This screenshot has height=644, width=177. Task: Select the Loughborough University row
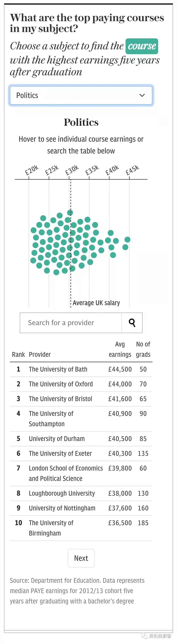coord(81,493)
